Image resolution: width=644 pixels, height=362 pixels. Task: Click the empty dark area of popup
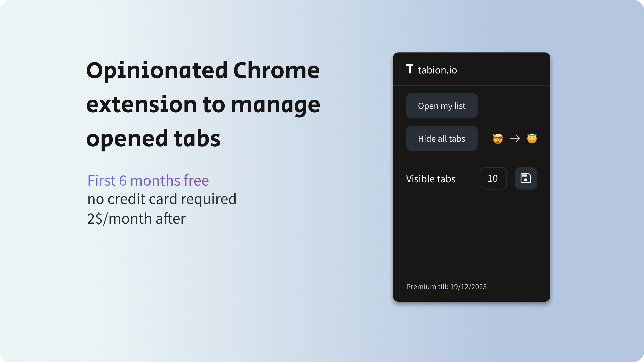coord(471,235)
